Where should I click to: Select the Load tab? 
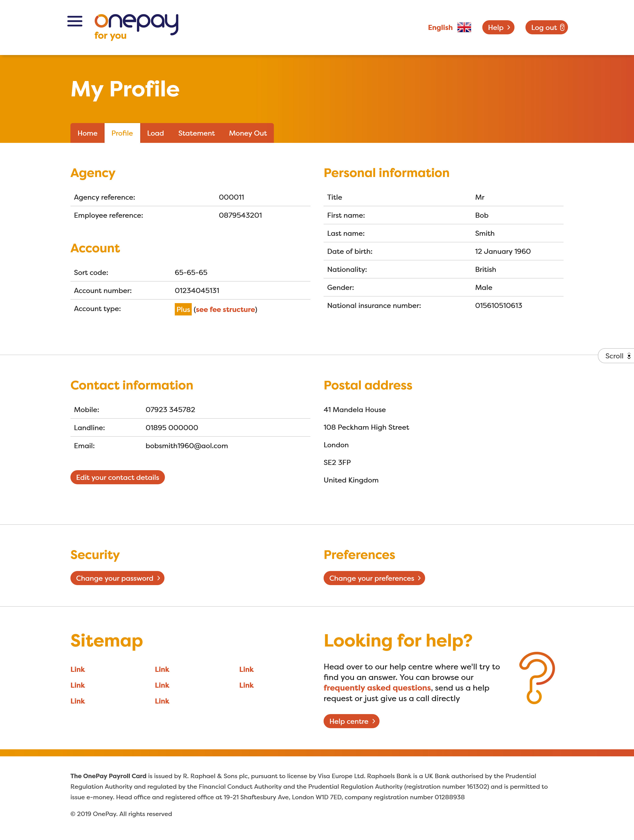click(x=155, y=133)
